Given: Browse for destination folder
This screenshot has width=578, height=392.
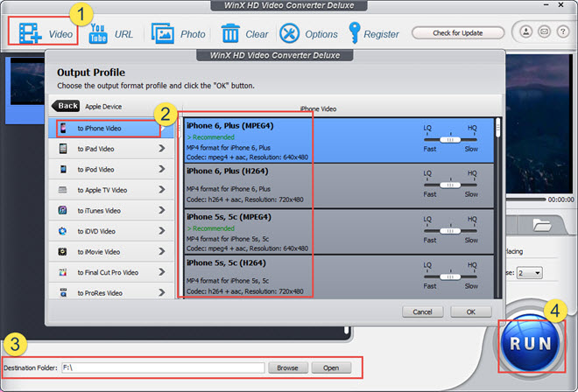Looking at the screenshot, I should [287, 367].
